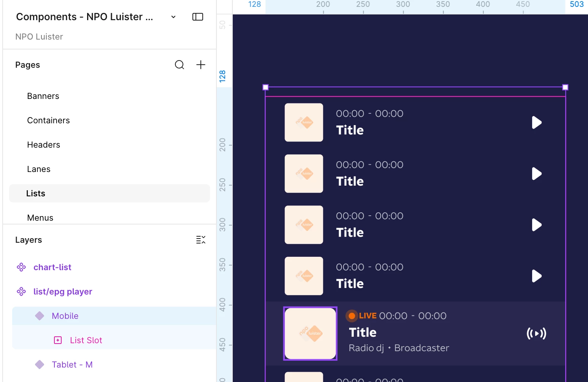
Task: Open the file name dropdown chevron
Action: (173, 17)
